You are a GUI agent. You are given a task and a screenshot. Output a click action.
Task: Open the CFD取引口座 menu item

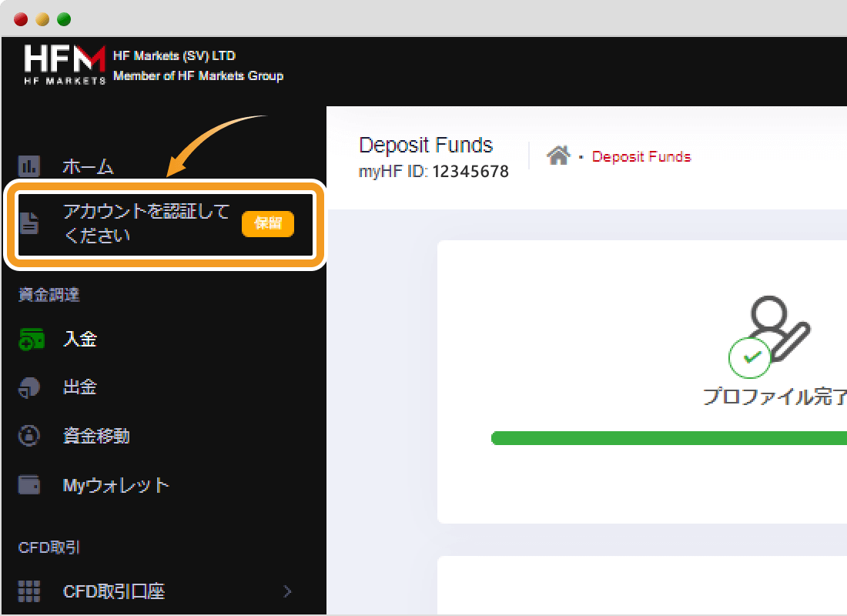tap(113, 591)
